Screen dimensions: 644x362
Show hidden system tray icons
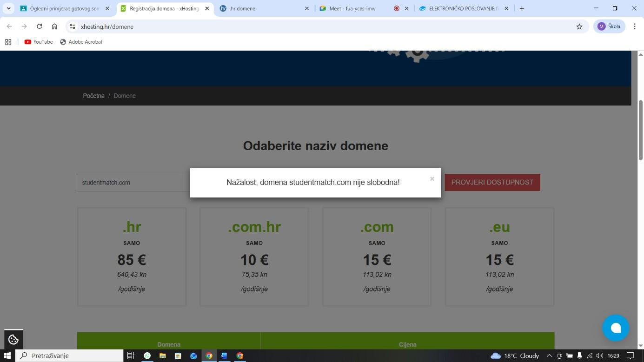pos(549,355)
